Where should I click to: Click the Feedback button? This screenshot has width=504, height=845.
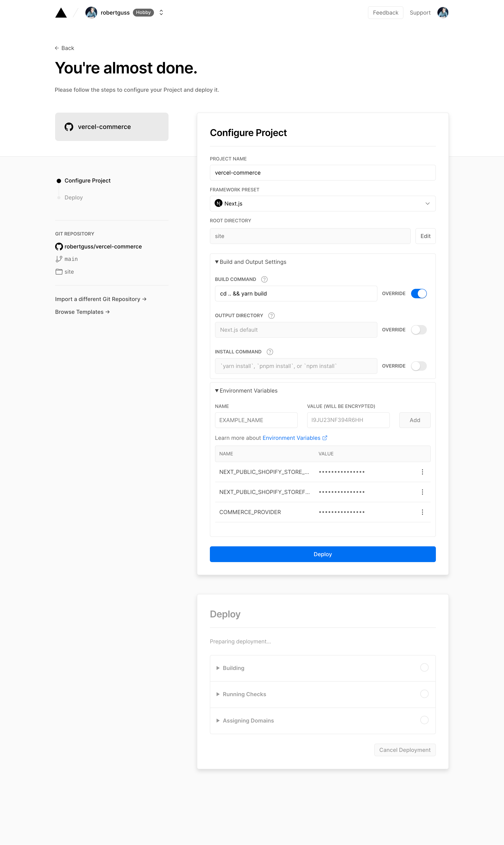click(385, 13)
